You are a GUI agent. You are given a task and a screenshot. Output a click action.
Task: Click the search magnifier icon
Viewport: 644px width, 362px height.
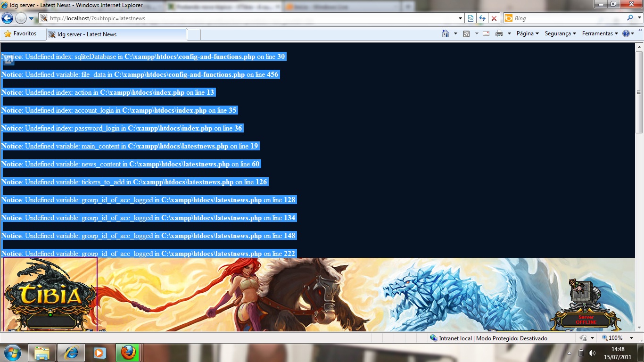point(630,18)
